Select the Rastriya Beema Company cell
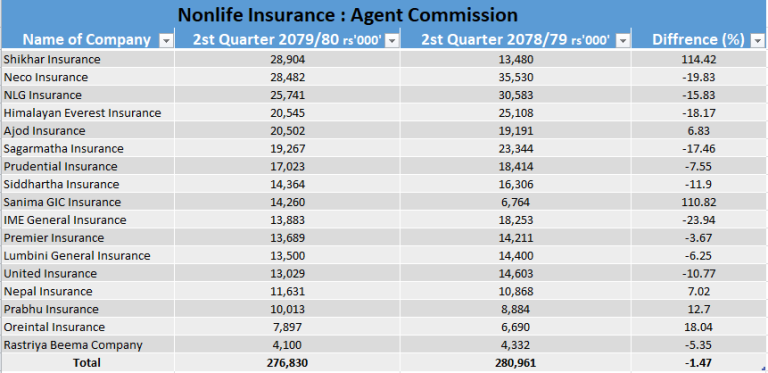The width and height of the screenshot is (768, 373). 88,345
